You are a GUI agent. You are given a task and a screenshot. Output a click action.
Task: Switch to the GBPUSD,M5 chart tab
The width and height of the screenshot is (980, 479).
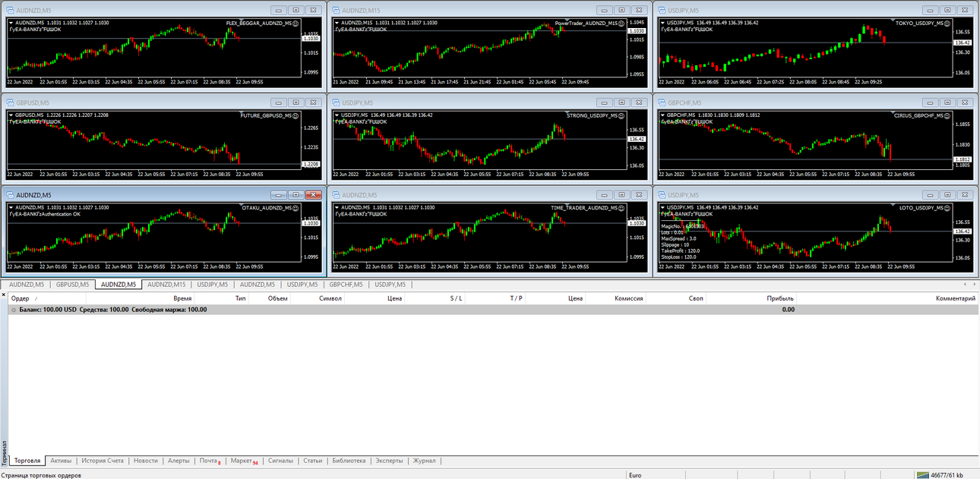72,285
